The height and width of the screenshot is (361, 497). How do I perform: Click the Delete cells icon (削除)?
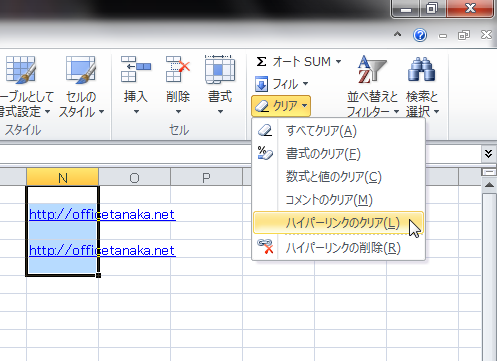pos(178,69)
